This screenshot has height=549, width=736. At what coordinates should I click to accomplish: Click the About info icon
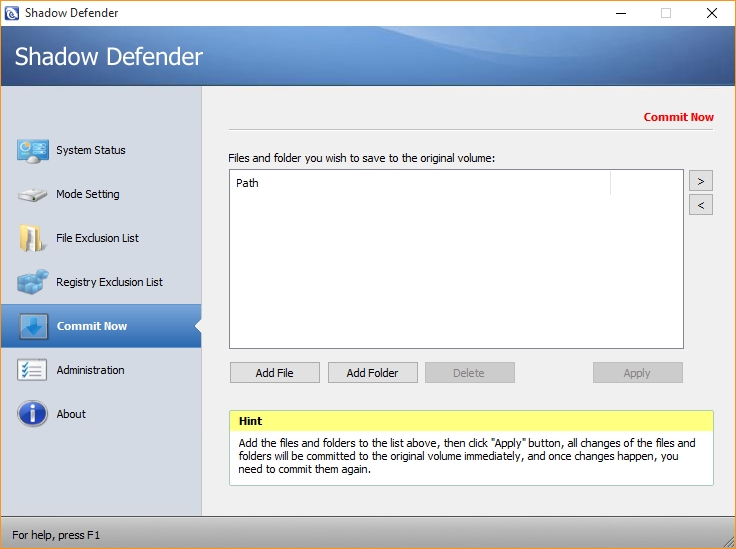[32, 413]
